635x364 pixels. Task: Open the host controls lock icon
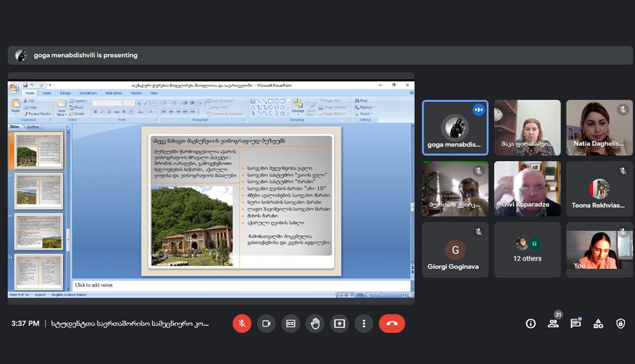(620, 323)
